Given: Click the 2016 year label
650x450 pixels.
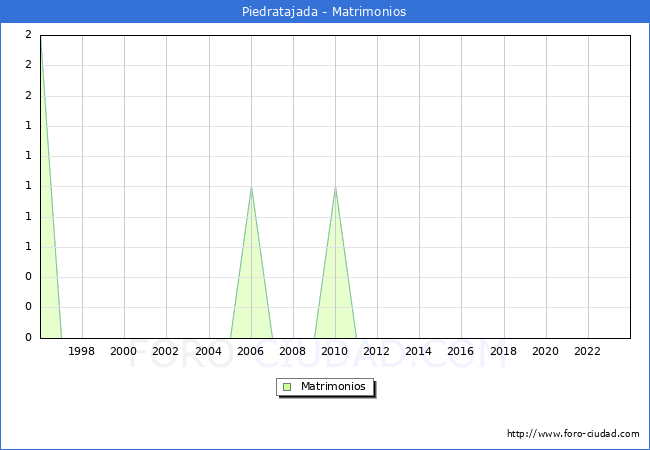Looking at the screenshot, I should 461,351.
